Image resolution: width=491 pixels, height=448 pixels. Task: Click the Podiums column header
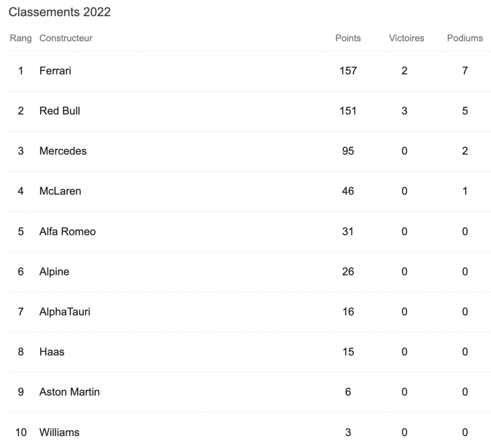coord(465,38)
